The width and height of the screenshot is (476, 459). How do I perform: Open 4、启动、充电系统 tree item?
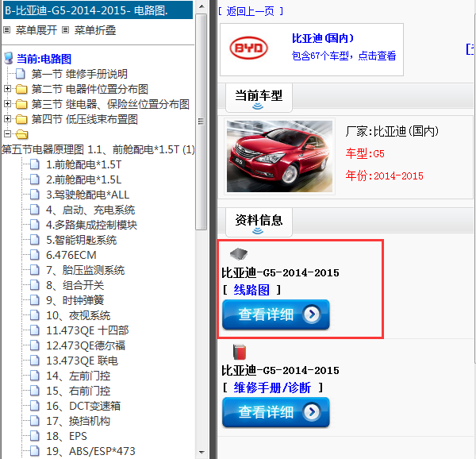(90, 210)
